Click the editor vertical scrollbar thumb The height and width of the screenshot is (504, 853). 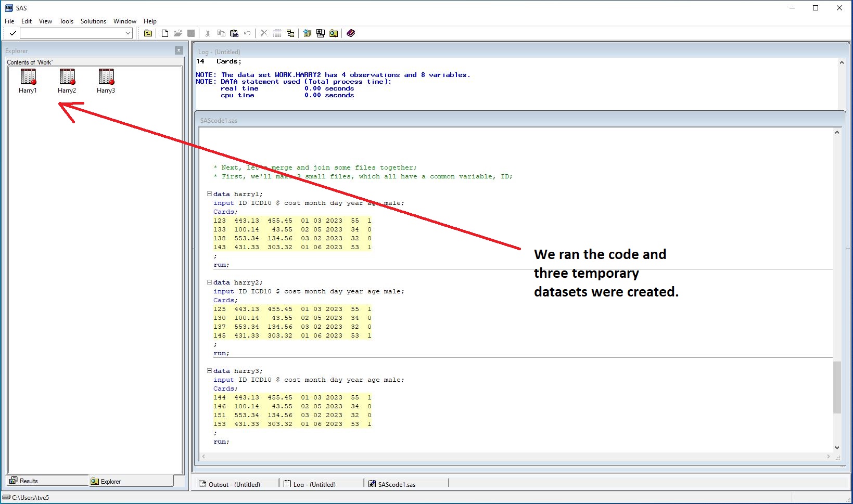837,387
